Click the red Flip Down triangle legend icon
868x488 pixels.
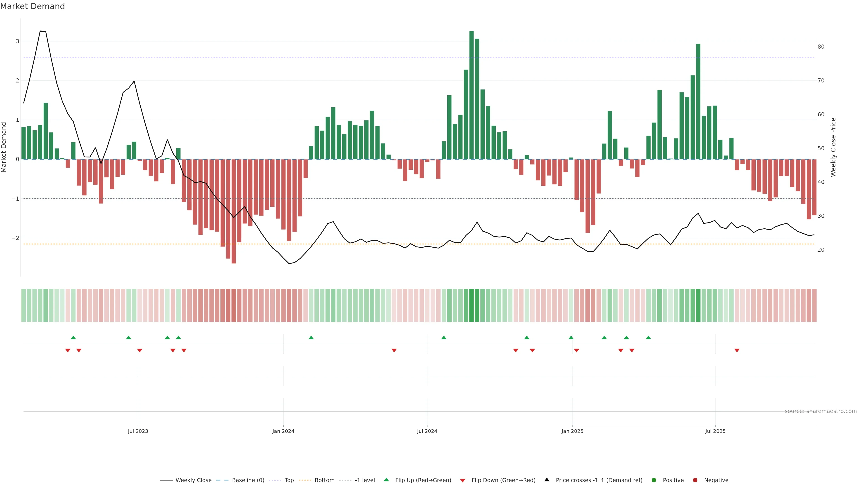(463, 480)
